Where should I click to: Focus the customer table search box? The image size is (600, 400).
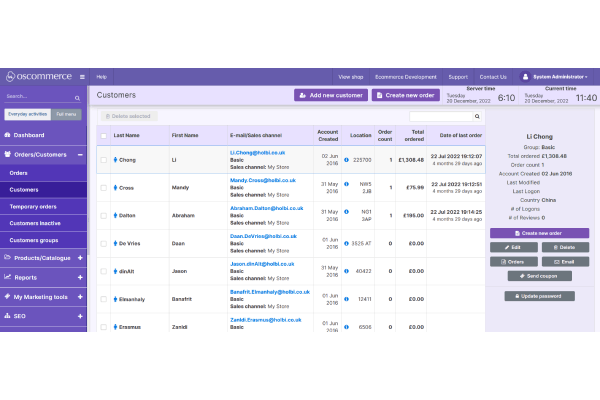pos(441,116)
